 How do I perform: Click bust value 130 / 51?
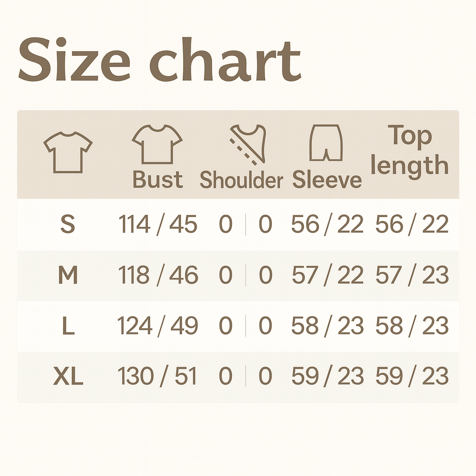coord(158,377)
